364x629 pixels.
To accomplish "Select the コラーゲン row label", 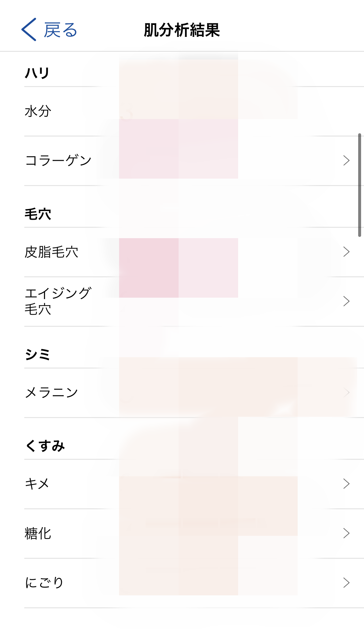I will coord(58,160).
